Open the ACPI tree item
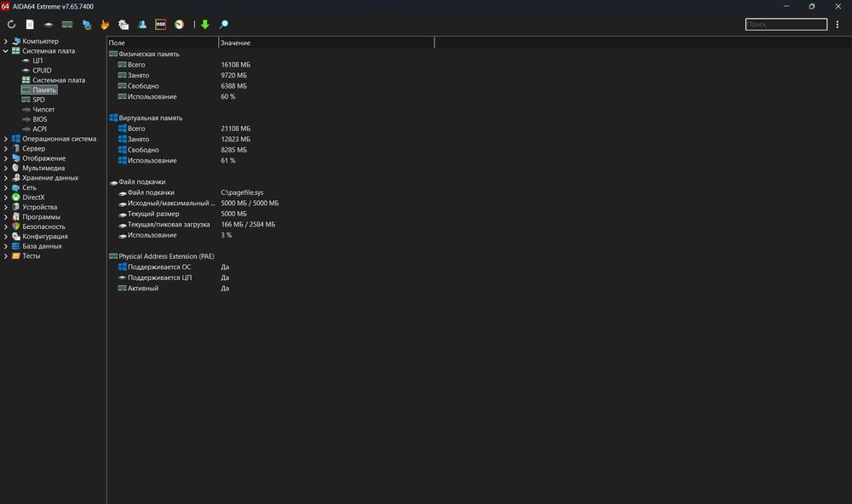 [39, 129]
